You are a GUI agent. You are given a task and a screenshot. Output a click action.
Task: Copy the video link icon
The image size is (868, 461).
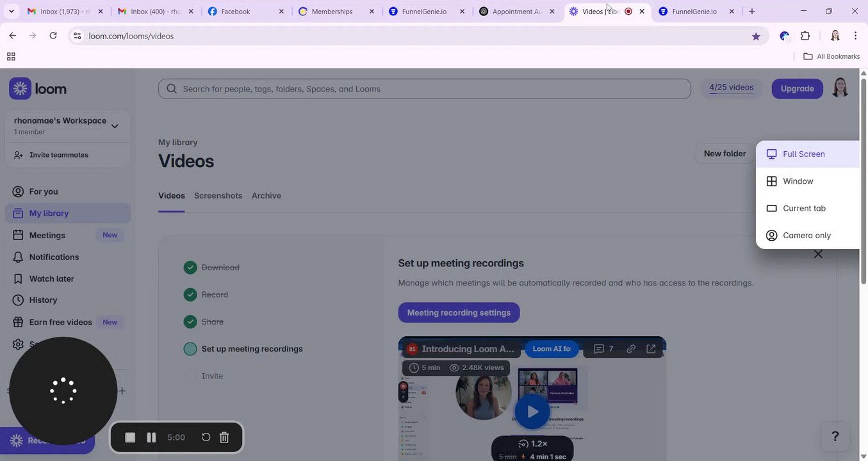[631, 349]
